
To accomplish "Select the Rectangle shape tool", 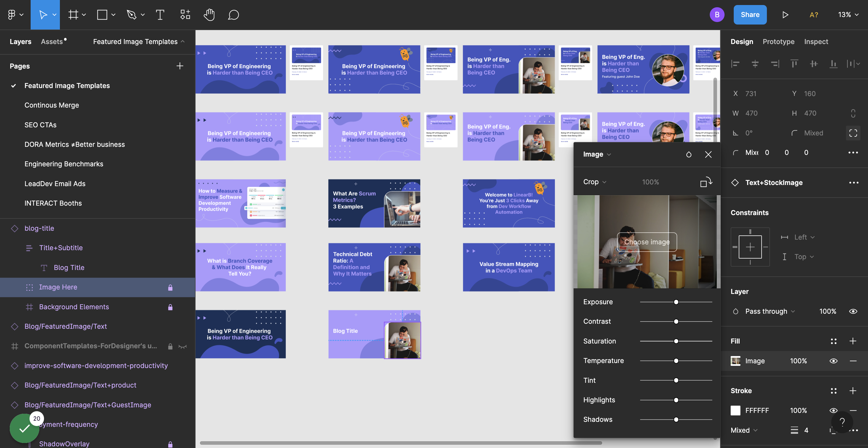I will [x=102, y=15].
